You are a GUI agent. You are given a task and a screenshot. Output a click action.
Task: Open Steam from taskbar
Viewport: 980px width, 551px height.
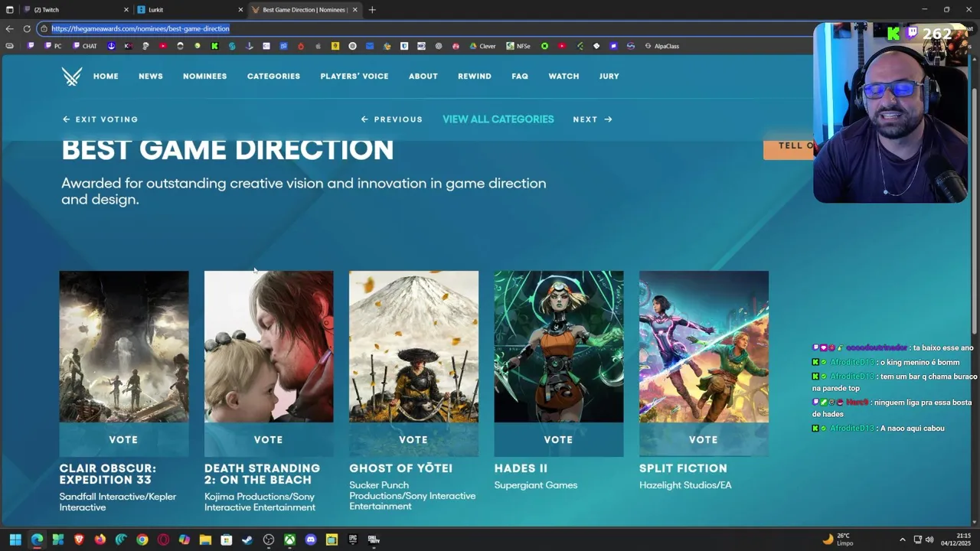tap(247, 540)
